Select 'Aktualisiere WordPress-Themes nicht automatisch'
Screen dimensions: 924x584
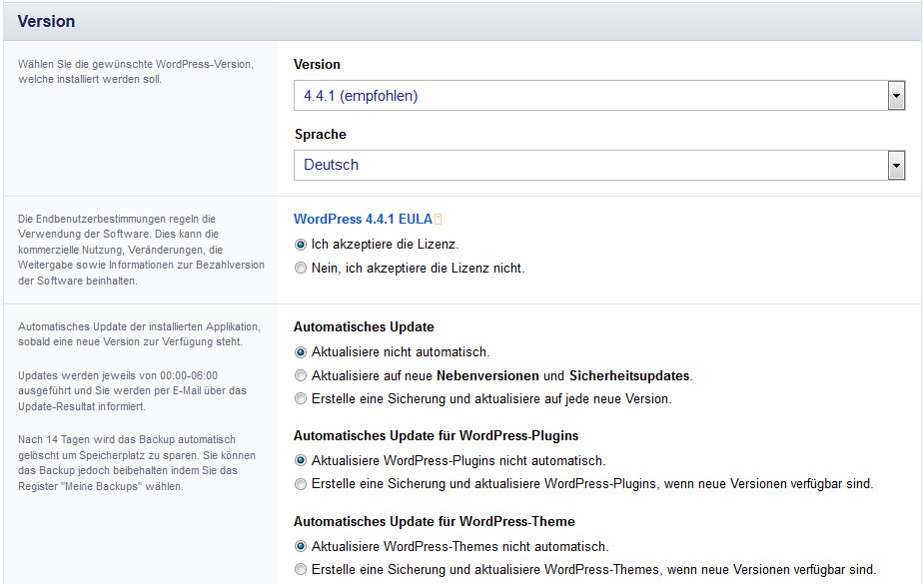pos(301,546)
